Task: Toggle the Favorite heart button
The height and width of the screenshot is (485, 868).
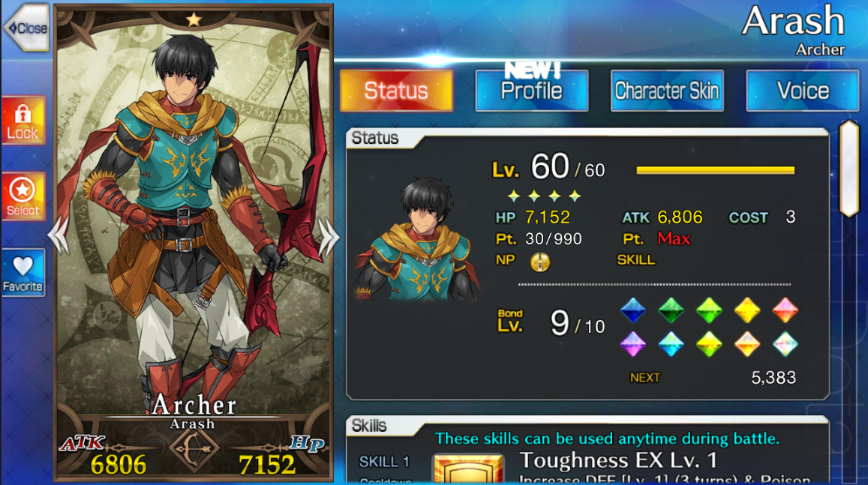Action: [23, 273]
